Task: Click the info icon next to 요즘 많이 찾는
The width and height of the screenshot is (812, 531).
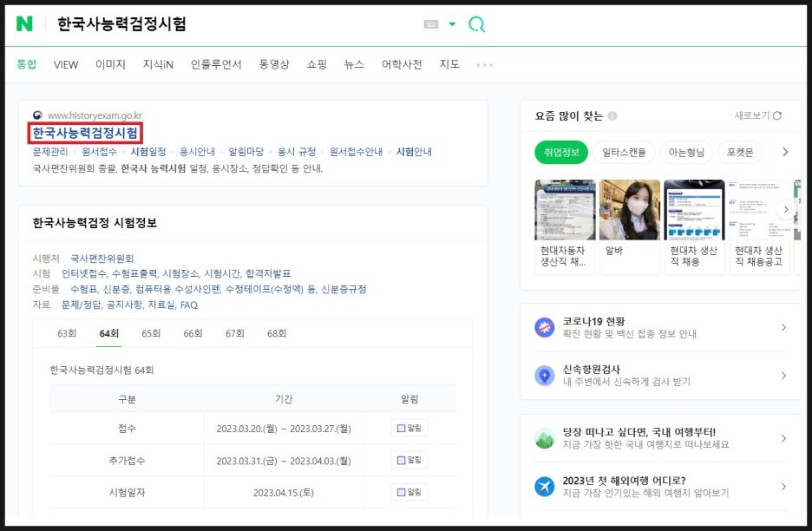Action: pyautogui.click(x=612, y=116)
